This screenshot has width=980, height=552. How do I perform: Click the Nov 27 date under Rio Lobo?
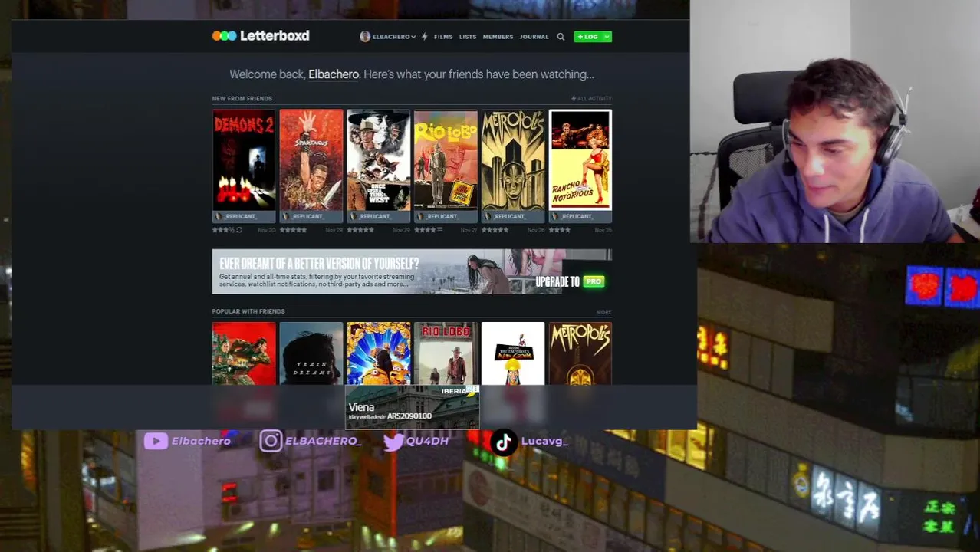pyautogui.click(x=468, y=230)
